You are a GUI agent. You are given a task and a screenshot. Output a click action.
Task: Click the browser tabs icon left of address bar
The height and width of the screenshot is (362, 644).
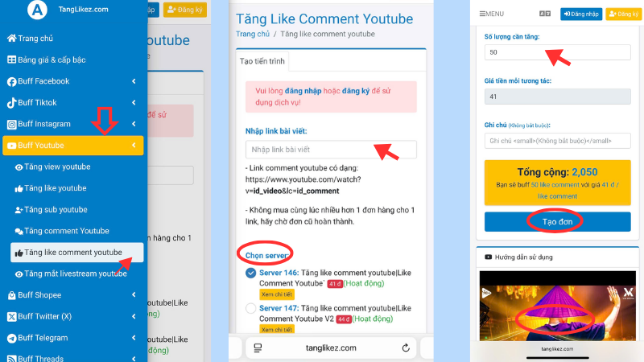(x=258, y=348)
